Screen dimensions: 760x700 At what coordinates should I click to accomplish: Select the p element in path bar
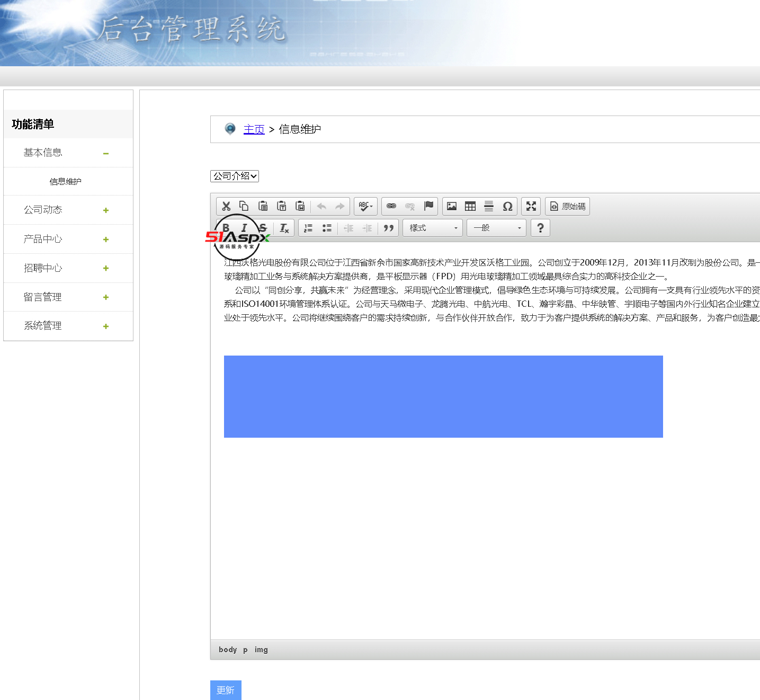pyautogui.click(x=245, y=650)
